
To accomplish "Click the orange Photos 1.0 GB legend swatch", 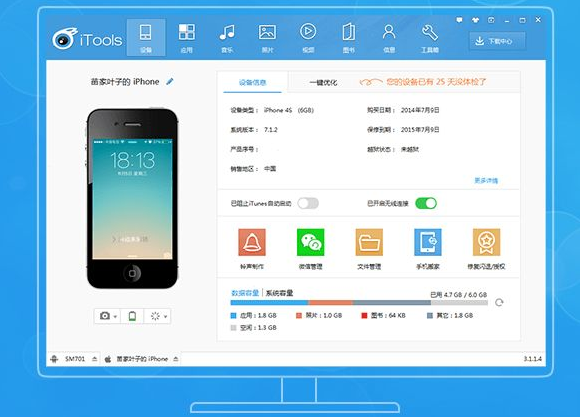I will pos(299,316).
